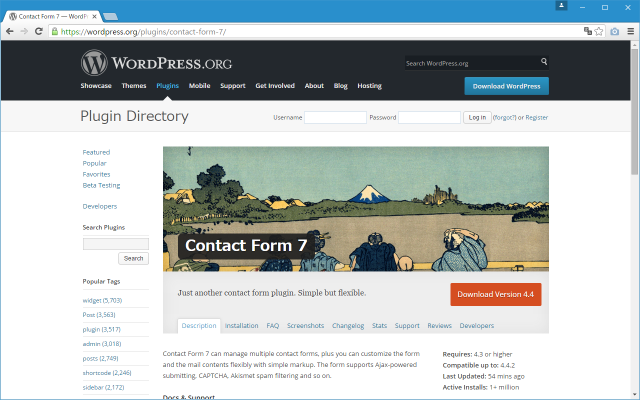Image resolution: width=640 pixels, height=400 pixels.
Task: Click the green padlock security icon
Action: [55, 31]
